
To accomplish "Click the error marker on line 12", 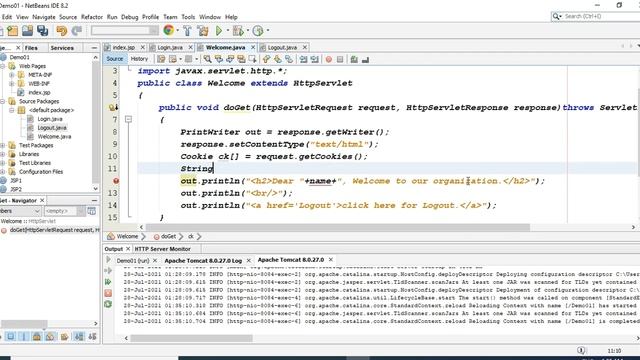I will 116,181.
